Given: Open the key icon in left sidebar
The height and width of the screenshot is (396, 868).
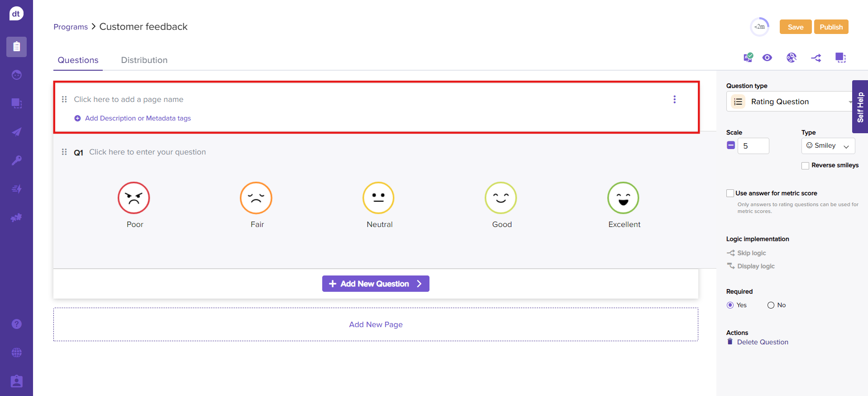Looking at the screenshot, I should 16,160.
